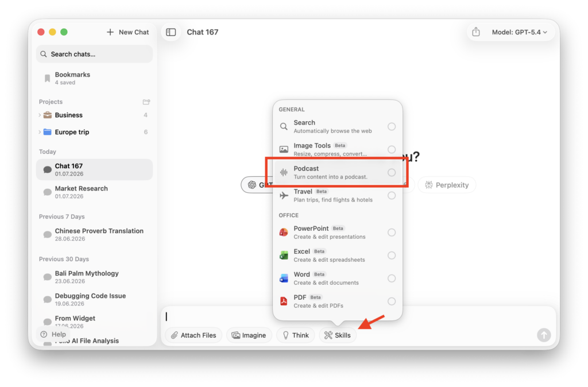
Task: Click the Imagine button
Action: 249,335
